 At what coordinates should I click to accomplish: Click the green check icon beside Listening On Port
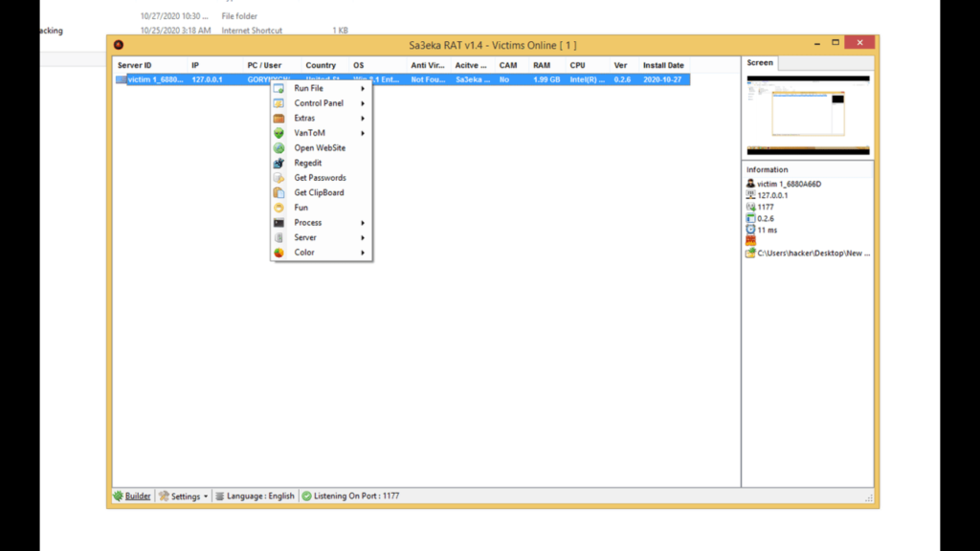(307, 496)
